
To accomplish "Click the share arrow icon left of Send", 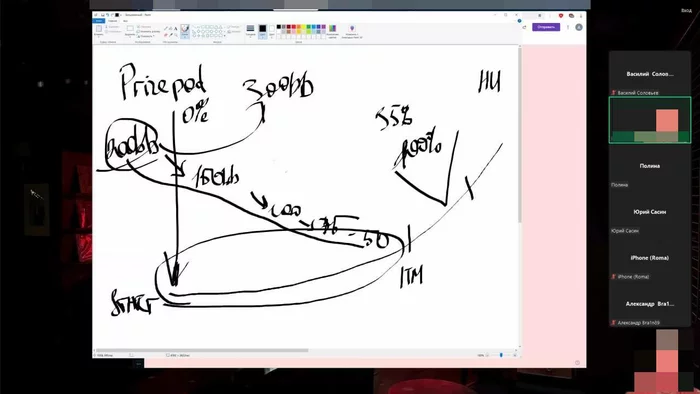I will coord(524,27).
